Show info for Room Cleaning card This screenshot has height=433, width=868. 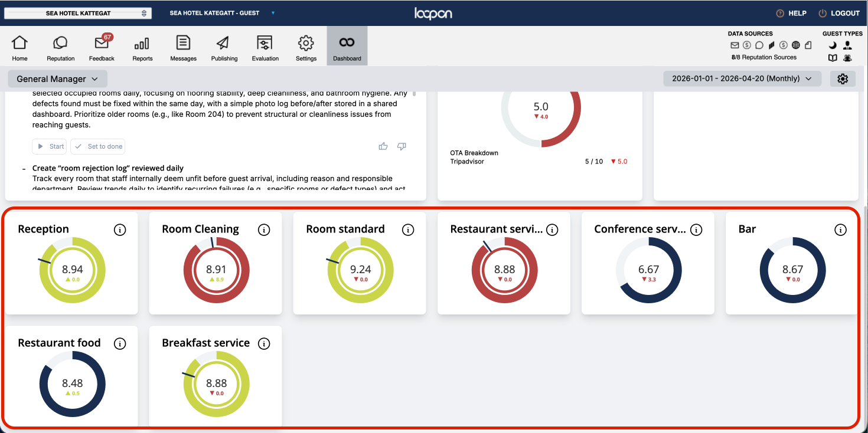click(x=264, y=229)
